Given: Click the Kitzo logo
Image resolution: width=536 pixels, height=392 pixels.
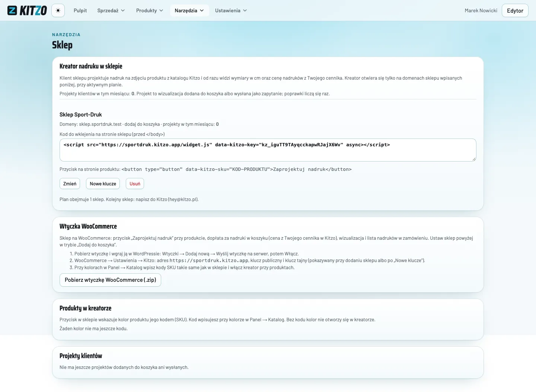Looking at the screenshot, I should point(27,10).
